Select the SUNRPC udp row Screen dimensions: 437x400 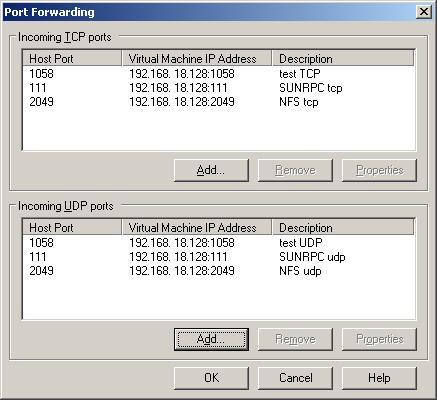[x=219, y=257]
